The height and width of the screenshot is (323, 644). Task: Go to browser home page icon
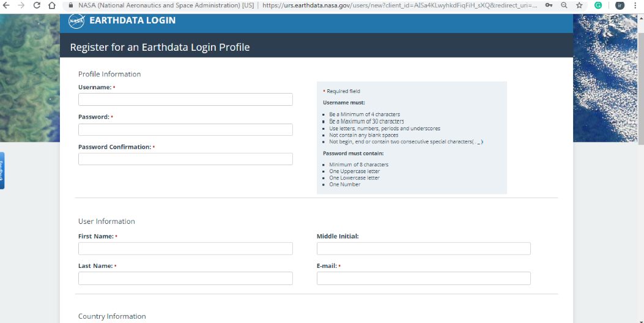pos(52,5)
